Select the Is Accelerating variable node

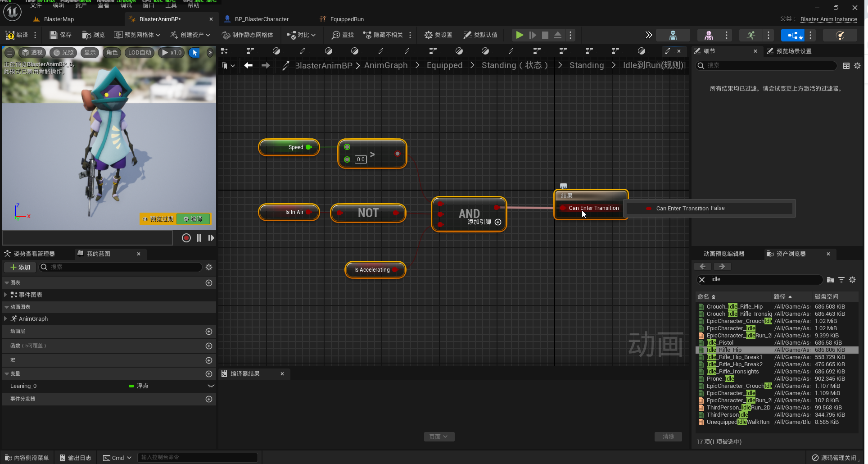click(x=375, y=270)
